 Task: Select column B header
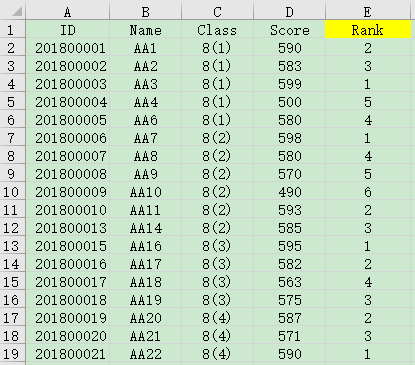[x=146, y=11]
